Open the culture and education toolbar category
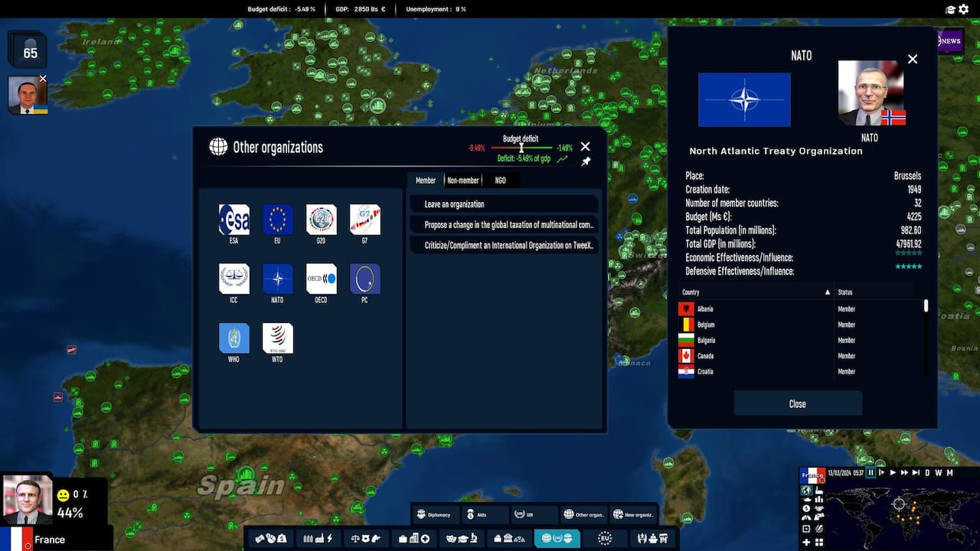This screenshot has height=551, width=980. point(462,538)
